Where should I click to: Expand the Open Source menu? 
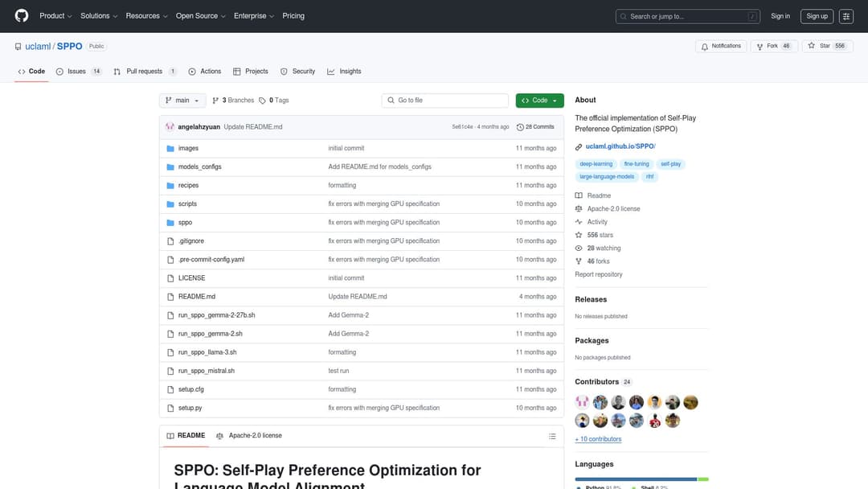200,16
